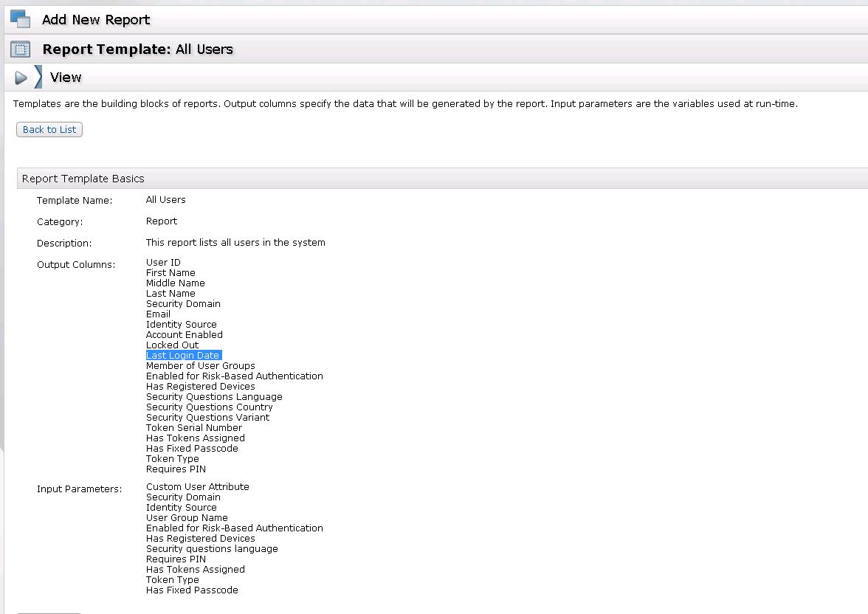Click the Custom User Attribute parameter
Viewport: 868px width, 614px height.
pos(197,487)
